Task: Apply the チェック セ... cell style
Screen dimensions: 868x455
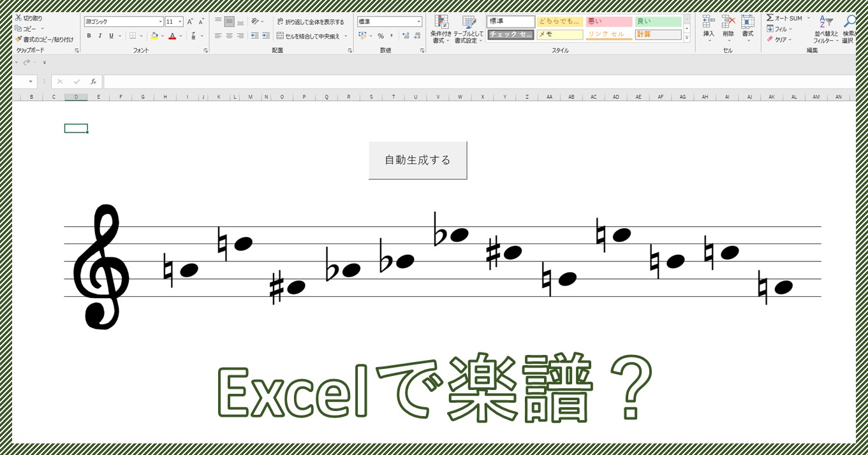Action: 511,34
